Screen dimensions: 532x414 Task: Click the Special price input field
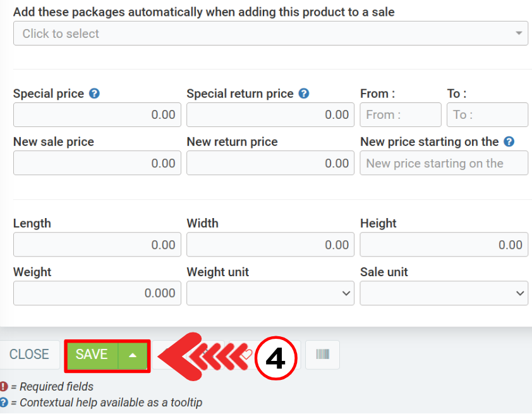[97, 115]
